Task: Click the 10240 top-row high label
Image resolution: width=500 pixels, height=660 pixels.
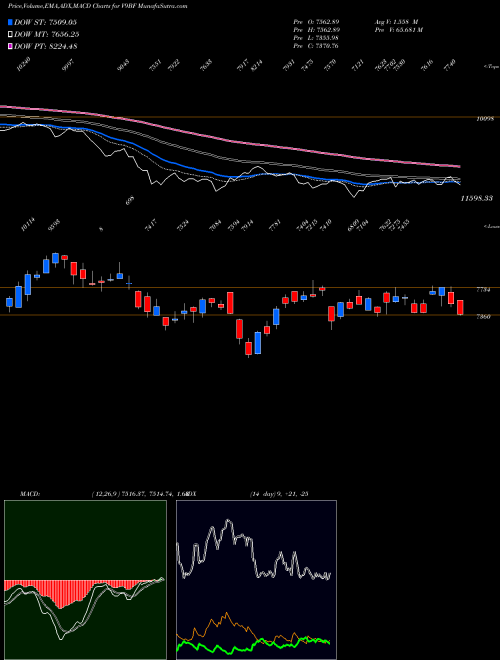Action: [24, 65]
